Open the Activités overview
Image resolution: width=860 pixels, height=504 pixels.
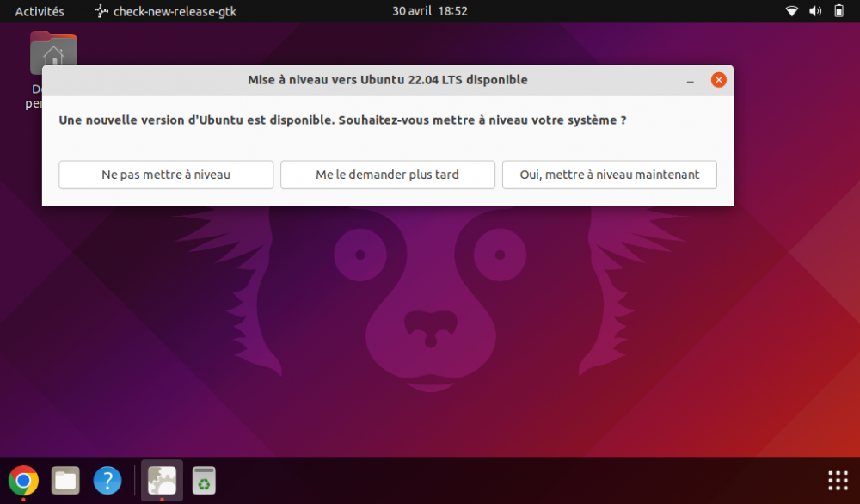[x=40, y=11]
